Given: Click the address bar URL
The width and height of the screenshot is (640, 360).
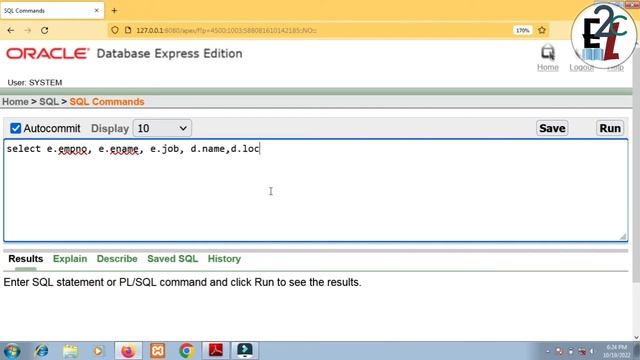Looking at the screenshot, I should [227, 31].
